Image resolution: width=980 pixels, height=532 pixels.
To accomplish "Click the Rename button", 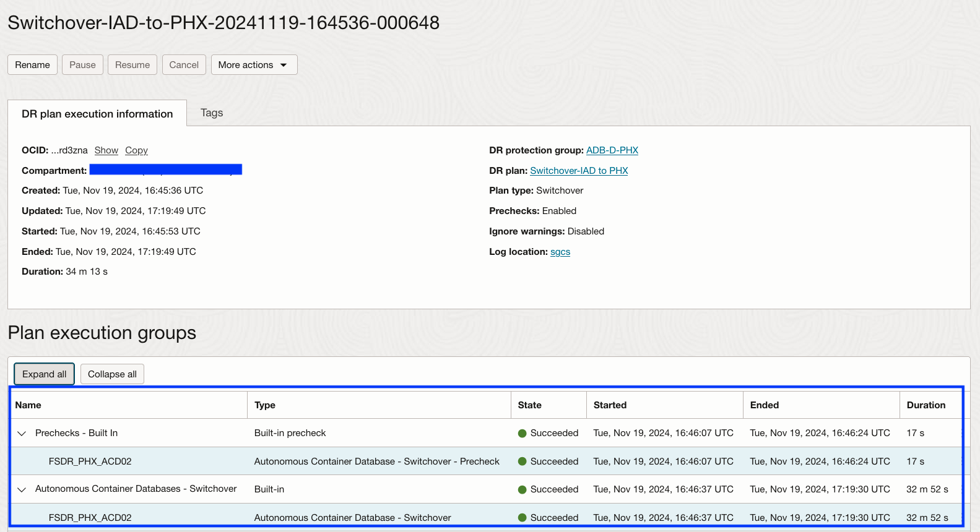I will coord(32,65).
